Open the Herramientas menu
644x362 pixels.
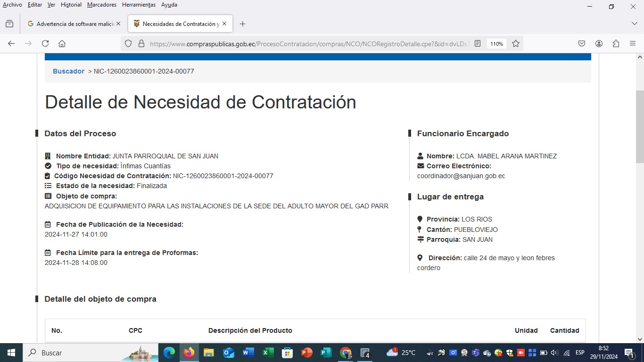pos(139,5)
